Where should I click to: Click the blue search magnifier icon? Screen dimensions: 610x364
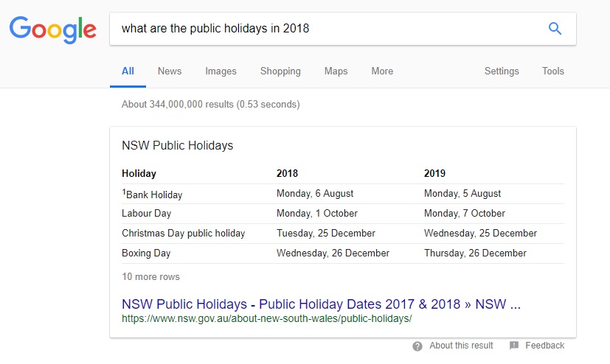pyautogui.click(x=555, y=28)
